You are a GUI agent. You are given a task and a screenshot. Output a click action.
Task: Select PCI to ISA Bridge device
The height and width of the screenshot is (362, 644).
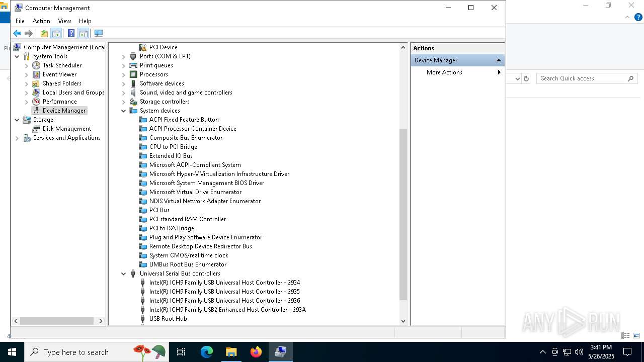(172, 228)
